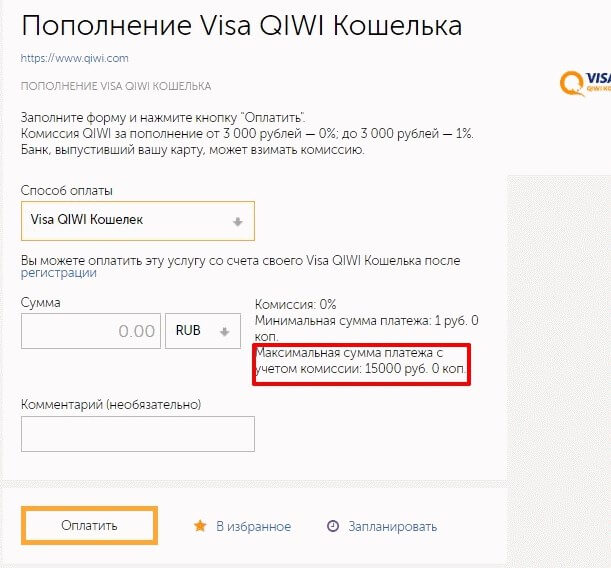The image size is (611, 568).
Task: Click the Пополнение Visa QIWI Кошелька heading
Action: pyautogui.click(x=241, y=24)
